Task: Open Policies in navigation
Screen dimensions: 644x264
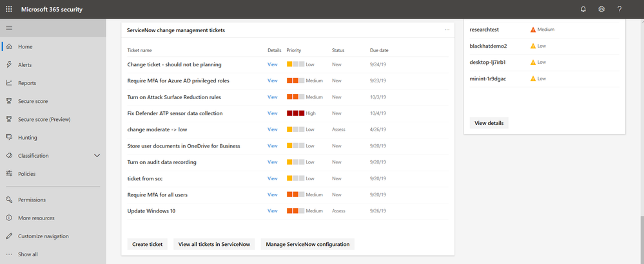Action: (26, 174)
